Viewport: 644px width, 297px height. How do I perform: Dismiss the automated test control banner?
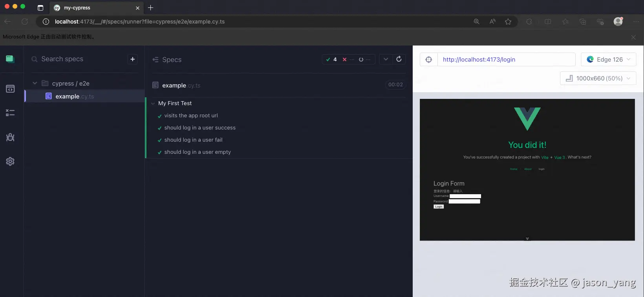[633, 37]
